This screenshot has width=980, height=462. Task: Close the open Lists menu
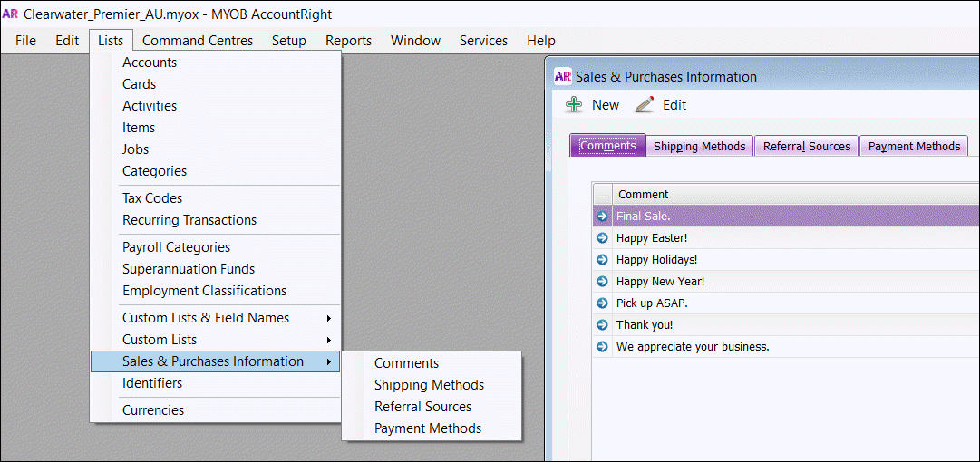111,41
